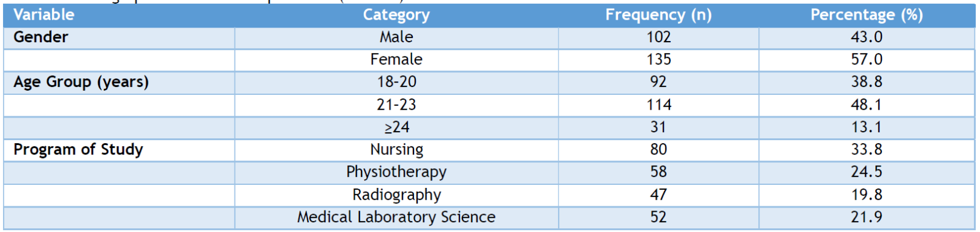Click the Percentage (%) column header
Viewport: 980px width, 232px height.
coord(867,15)
